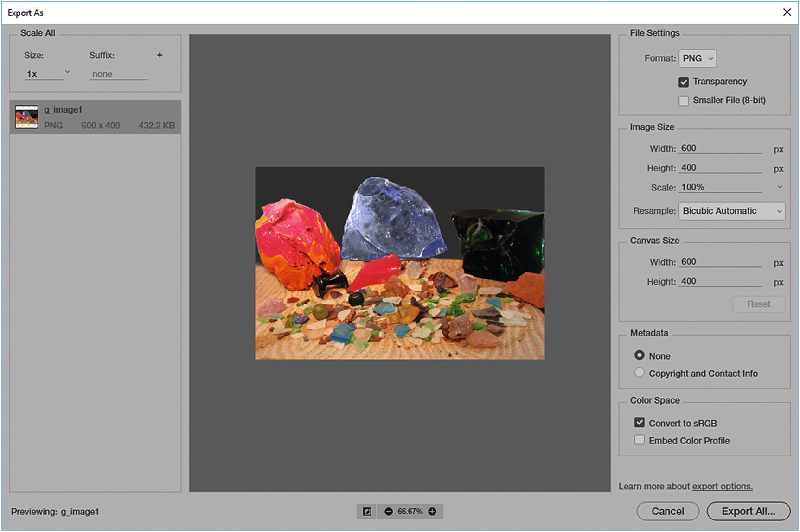This screenshot has height=532, width=800.
Task: Select None for metadata
Action: 639,355
